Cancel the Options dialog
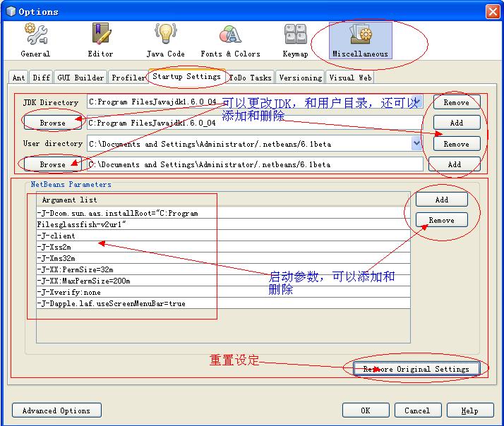The width and height of the screenshot is (504, 426). 418,410
